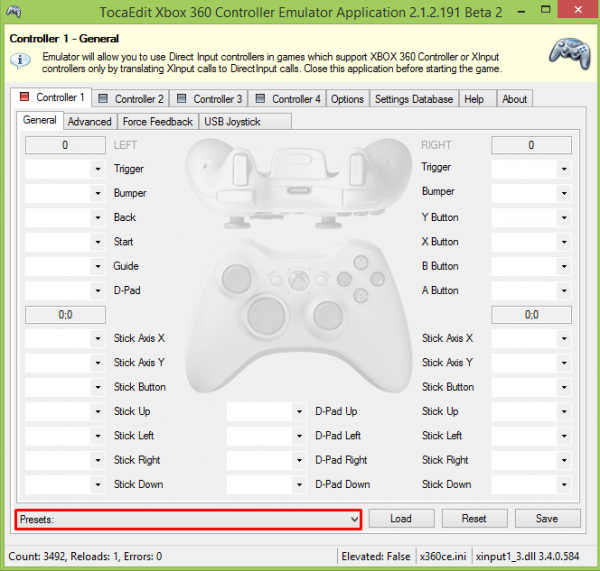Screen dimensions: 600x571
Task: Click the xinput1_3.dll version status entry
Action: 528,556
